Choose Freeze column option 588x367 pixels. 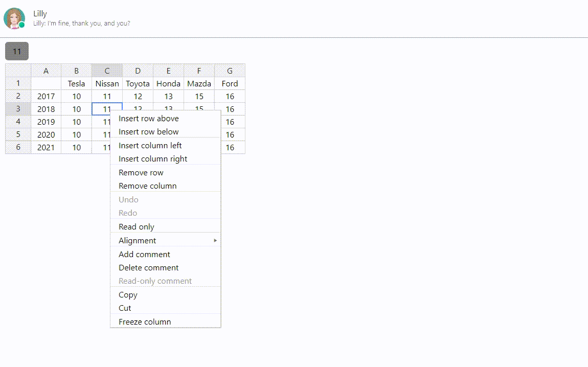(x=165, y=322)
